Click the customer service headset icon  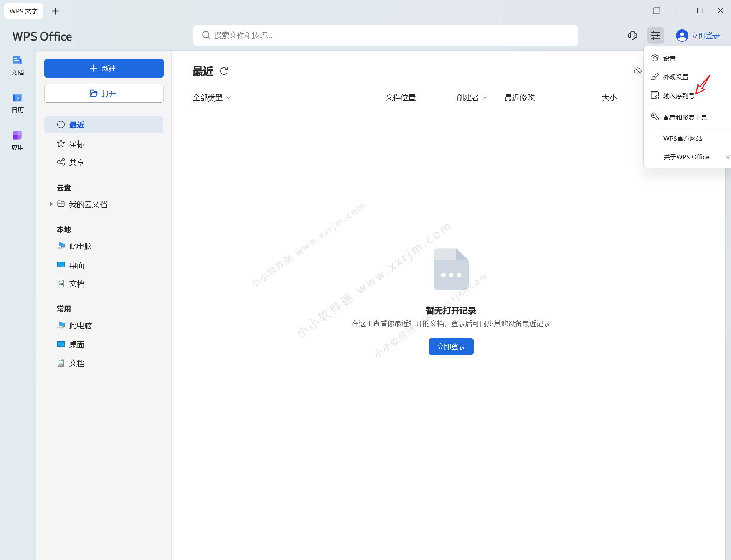[x=632, y=36]
